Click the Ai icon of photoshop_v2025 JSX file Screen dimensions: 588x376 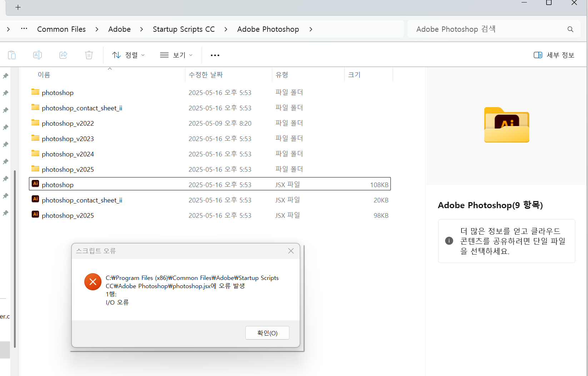(x=35, y=214)
